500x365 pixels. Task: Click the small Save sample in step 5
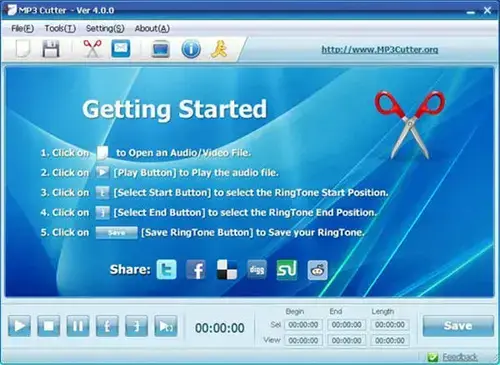(x=116, y=233)
